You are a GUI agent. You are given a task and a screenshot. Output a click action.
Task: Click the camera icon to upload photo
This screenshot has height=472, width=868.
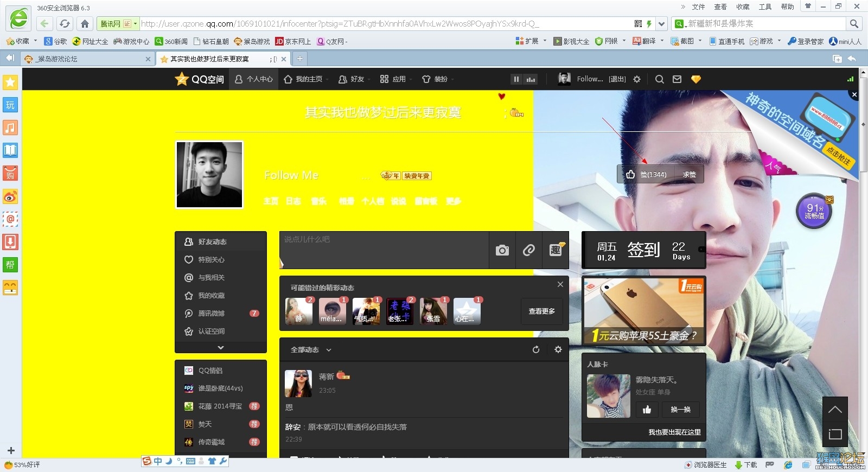point(502,250)
